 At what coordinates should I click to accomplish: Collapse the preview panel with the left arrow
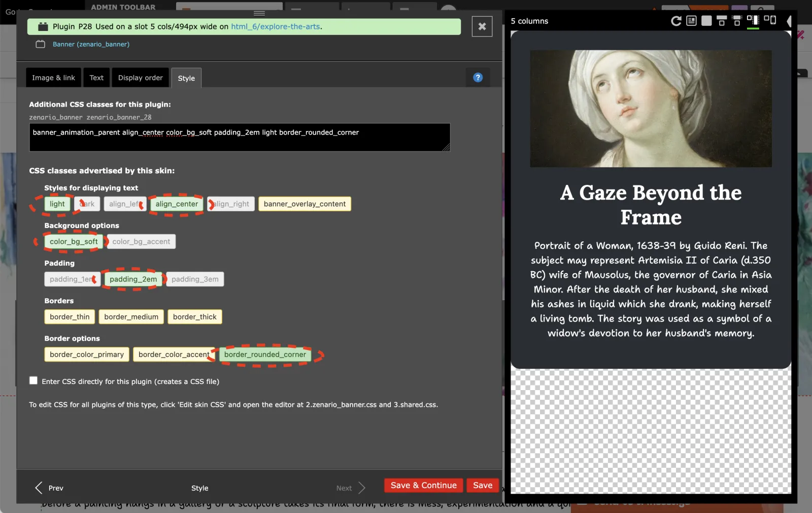pyautogui.click(x=789, y=21)
